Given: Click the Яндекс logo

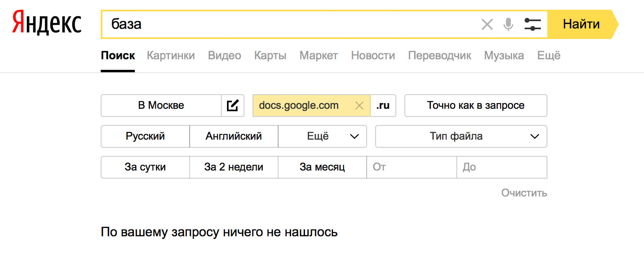Looking at the screenshot, I should pyautogui.click(x=47, y=23).
